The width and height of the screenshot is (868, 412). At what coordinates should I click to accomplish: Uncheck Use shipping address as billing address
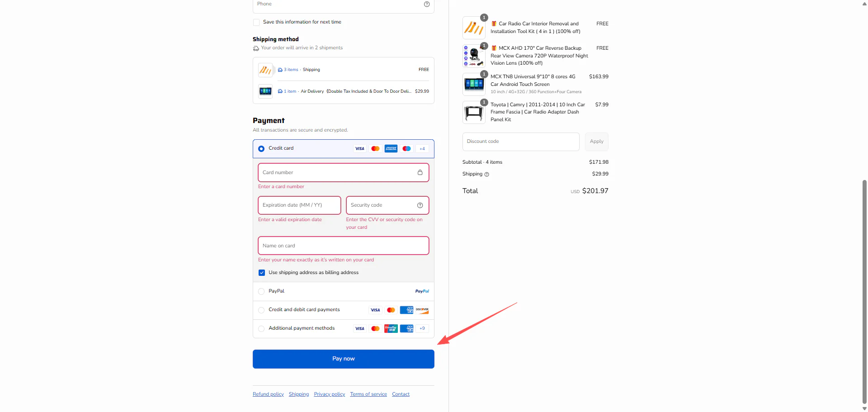tap(262, 273)
